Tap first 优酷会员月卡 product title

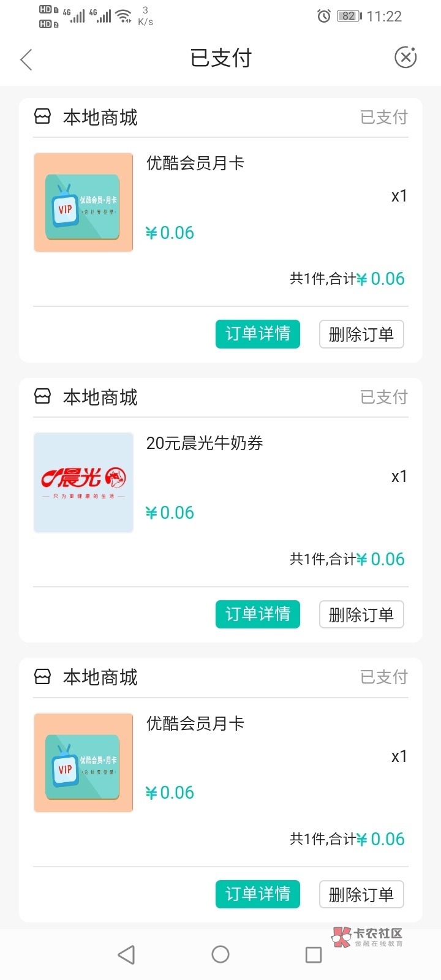coord(195,163)
